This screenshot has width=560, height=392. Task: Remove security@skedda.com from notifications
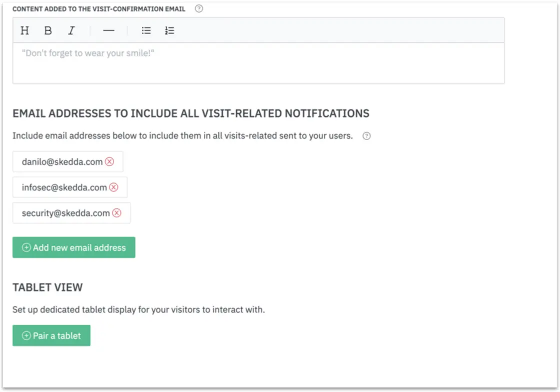[116, 213]
